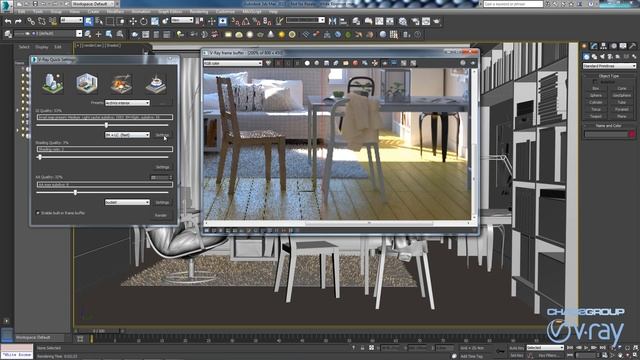Click the frame buffer horizontal scrollbar
Screen dimensions: 640x360
point(337,223)
